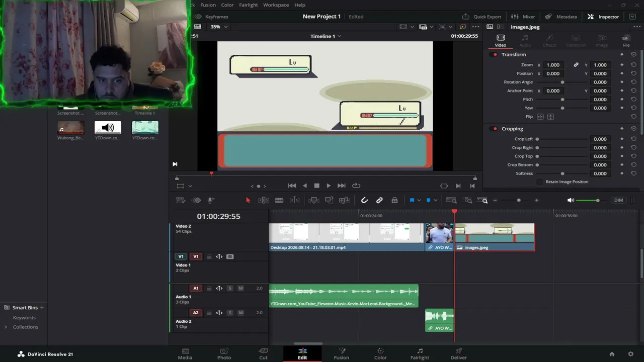
Task: Adjust the Softness slider
Action: (x=562, y=173)
